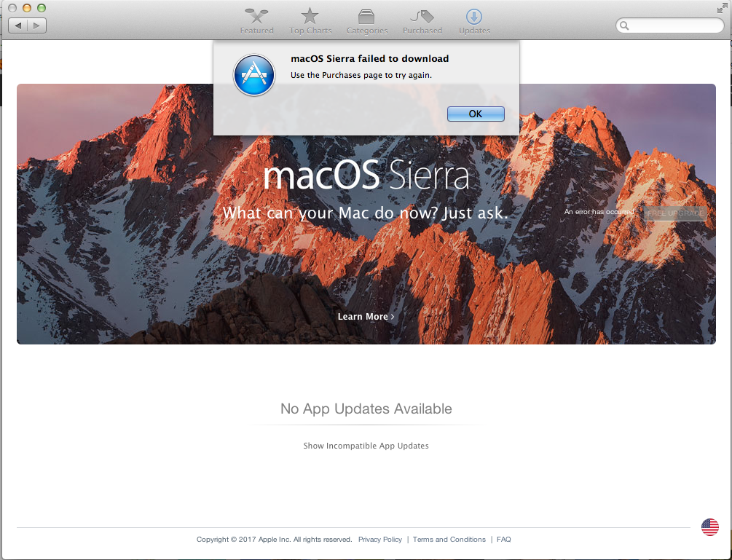Focus the App Store search field
Viewport: 732px width, 560px height.
[670, 25]
